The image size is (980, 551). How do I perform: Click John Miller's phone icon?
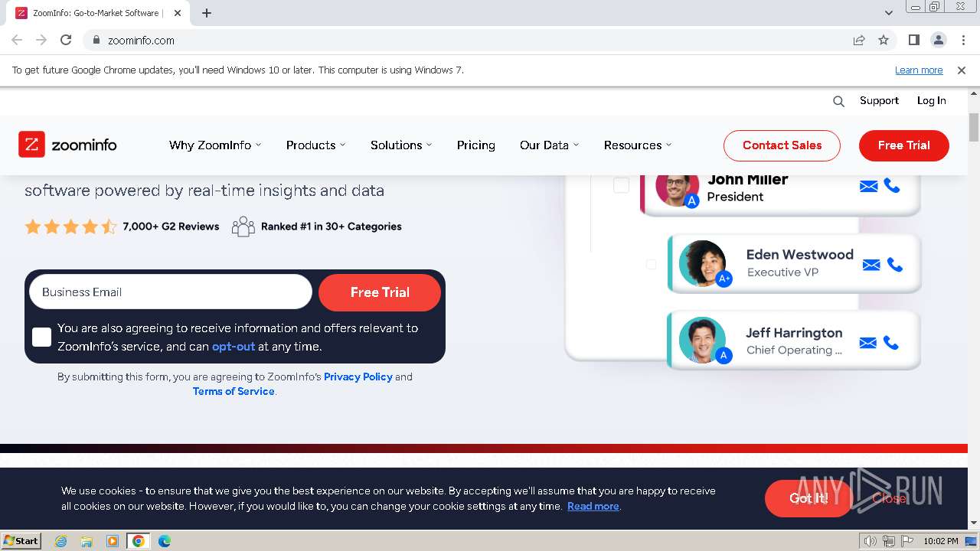click(x=892, y=185)
